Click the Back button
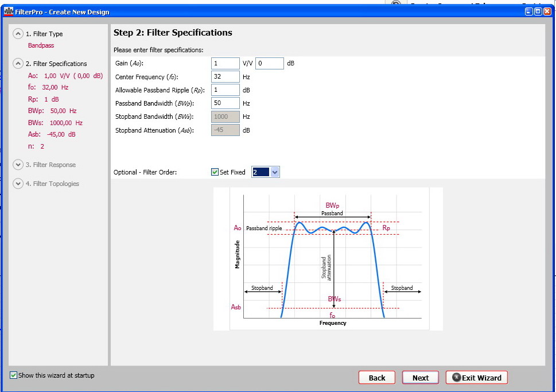This screenshot has height=392, width=556. pos(376,378)
